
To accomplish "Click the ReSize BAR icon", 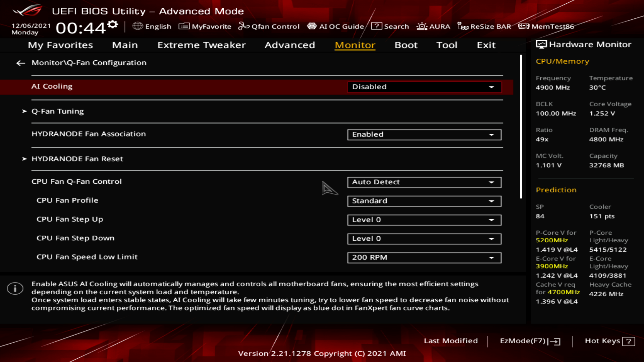I will click(x=463, y=26).
